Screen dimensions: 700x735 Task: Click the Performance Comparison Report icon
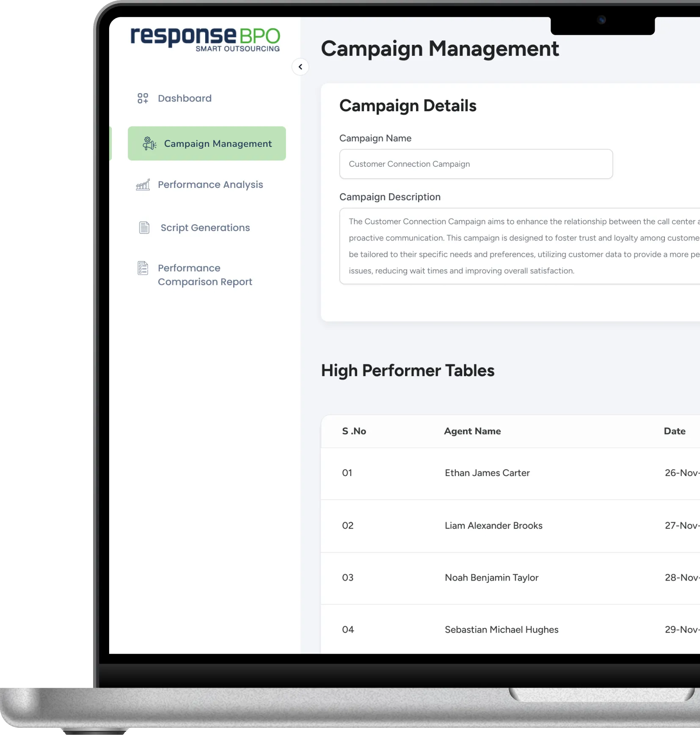pos(143,268)
